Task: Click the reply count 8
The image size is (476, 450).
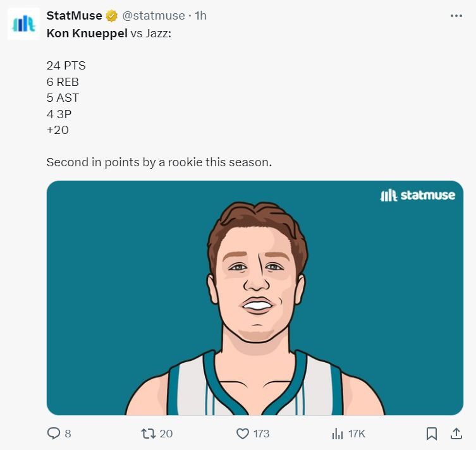Action: tap(68, 434)
